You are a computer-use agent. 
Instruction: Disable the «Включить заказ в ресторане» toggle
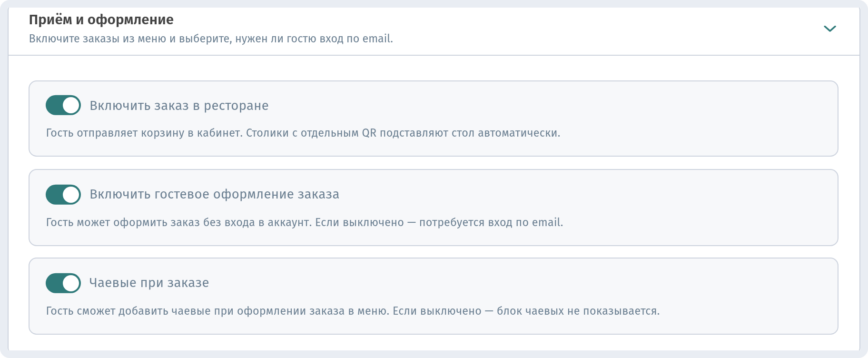coord(63,105)
